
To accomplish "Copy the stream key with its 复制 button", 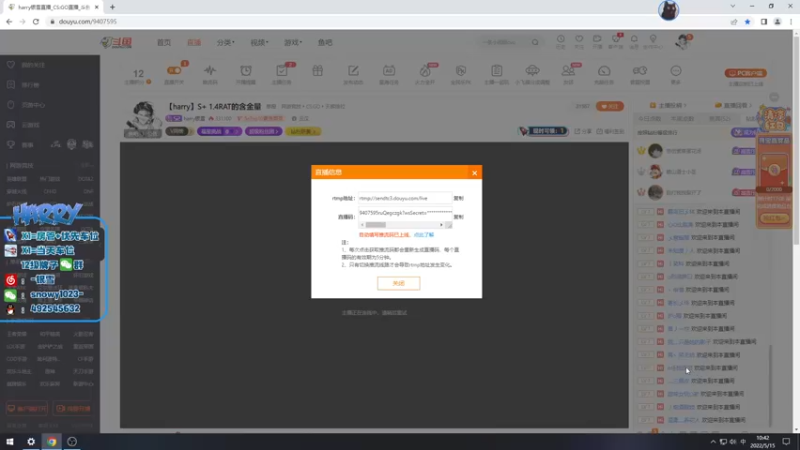I will click(x=459, y=217).
